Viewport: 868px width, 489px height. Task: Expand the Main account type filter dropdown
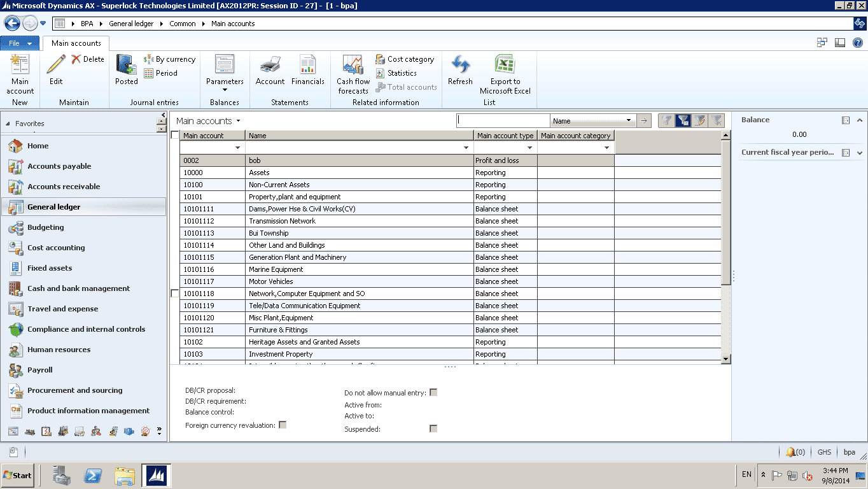click(529, 148)
